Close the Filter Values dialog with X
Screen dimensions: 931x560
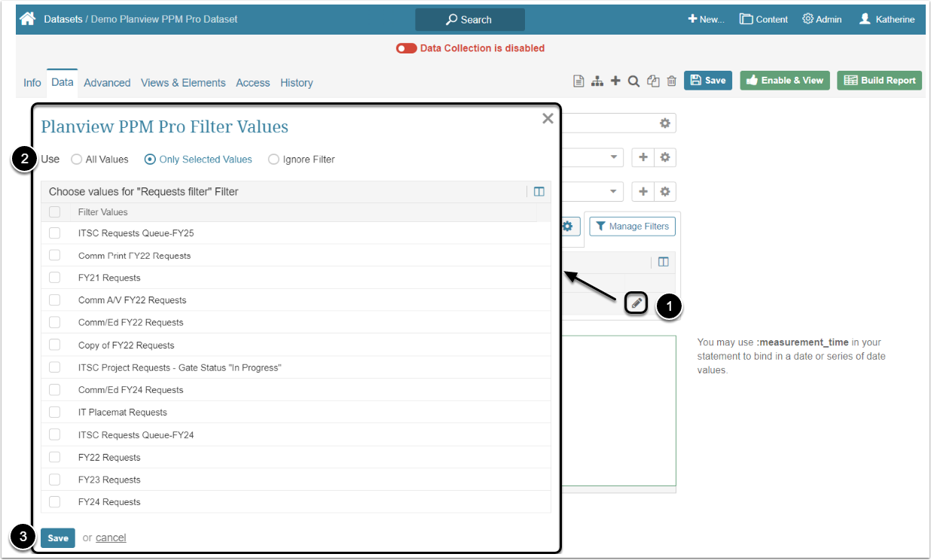pos(548,118)
